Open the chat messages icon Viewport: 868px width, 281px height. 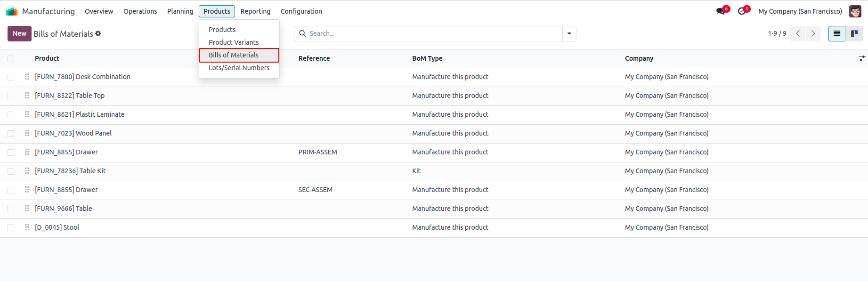(721, 11)
